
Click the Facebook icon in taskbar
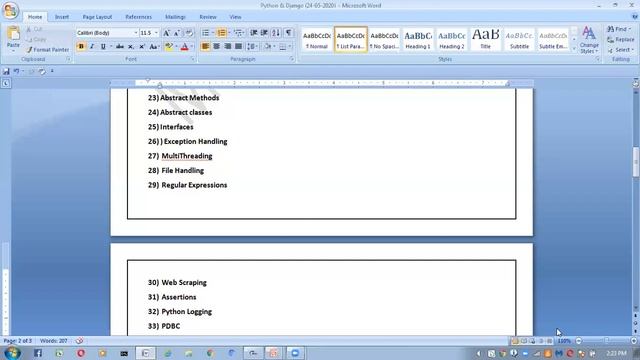click(x=38, y=353)
